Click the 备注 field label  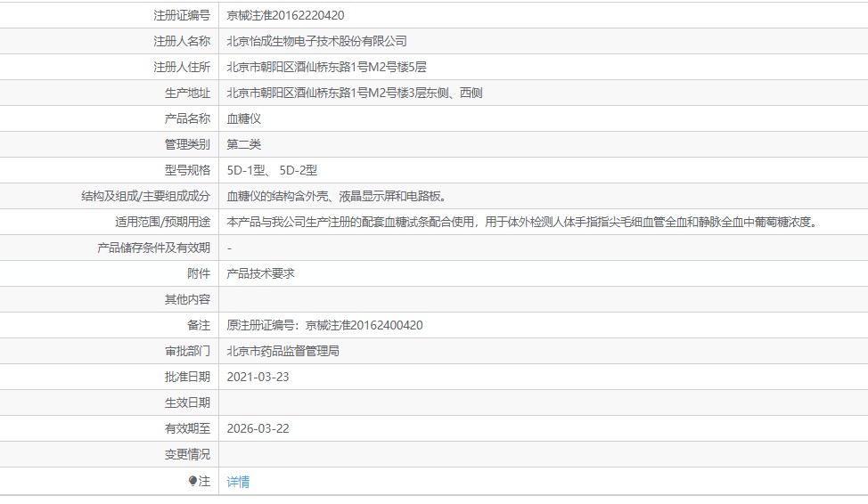(199, 325)
